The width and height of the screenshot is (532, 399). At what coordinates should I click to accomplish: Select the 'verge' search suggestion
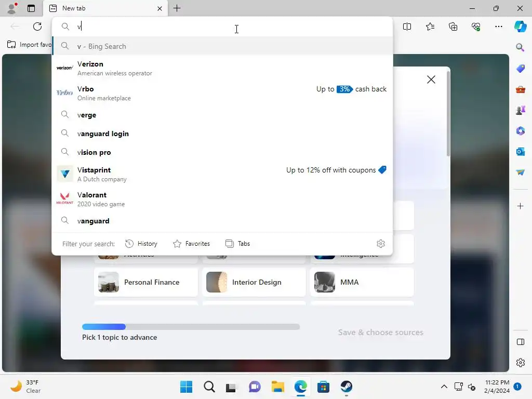pyautogui.click(x=222, y=115)
